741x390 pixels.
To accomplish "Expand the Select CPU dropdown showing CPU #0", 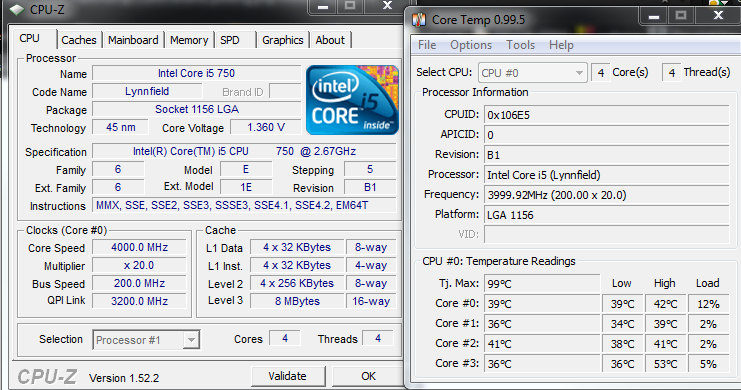I will click(533, 73).
